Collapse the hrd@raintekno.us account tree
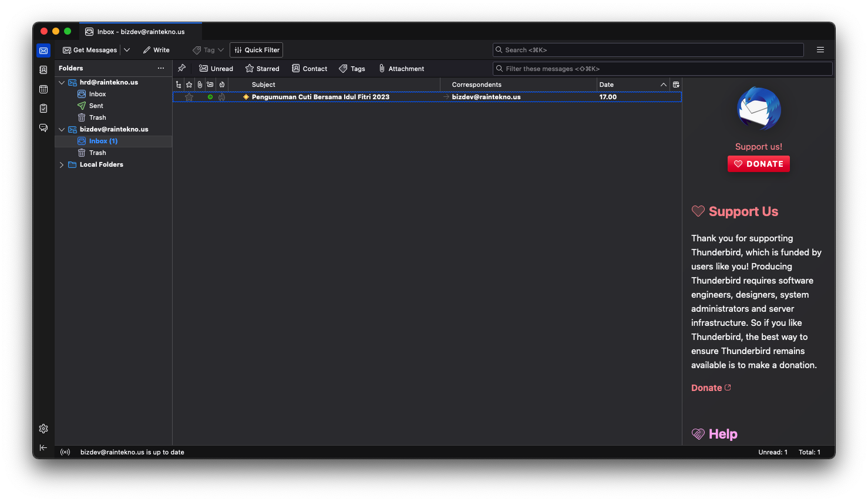This screenshot has width=868, height=502. point(62,83)
